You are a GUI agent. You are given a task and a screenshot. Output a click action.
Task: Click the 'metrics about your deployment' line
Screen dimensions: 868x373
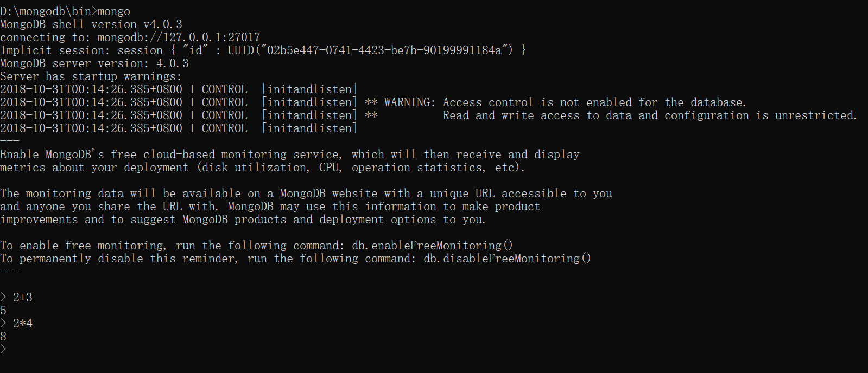(x=263, y=168)
